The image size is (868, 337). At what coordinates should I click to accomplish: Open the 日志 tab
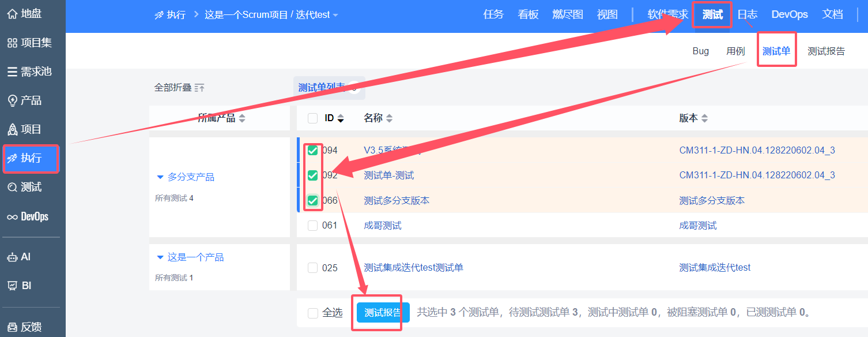click(x=748, y=14)
